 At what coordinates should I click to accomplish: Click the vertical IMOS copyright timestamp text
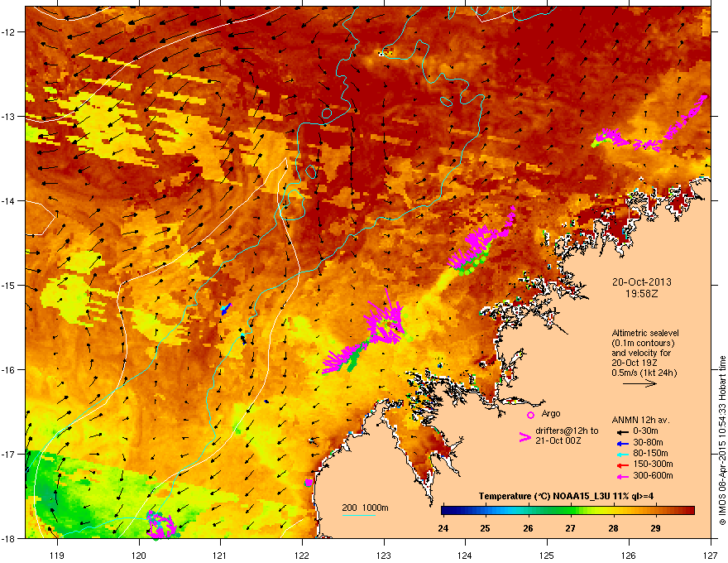pyautogui.click(x=722, y=440)
